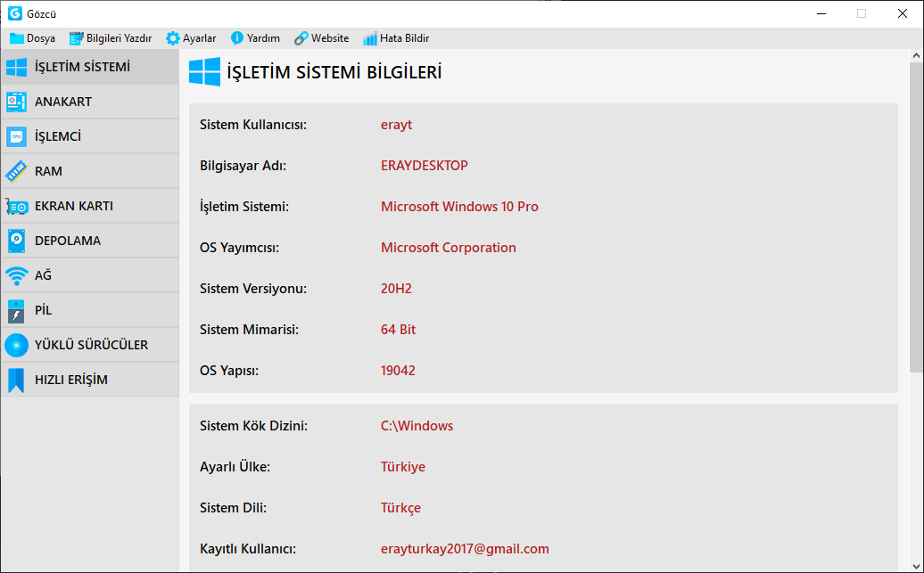Viewport: 924px width, 573px height.
Task: Click the Bilgisayar Adı label
Action: point(243,166)
